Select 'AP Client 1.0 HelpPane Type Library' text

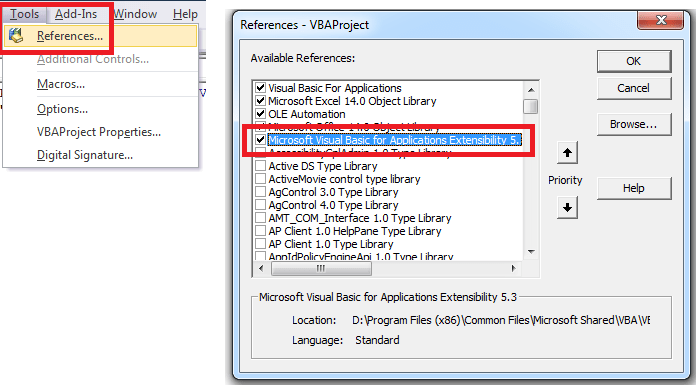click(x=354, y=231)
